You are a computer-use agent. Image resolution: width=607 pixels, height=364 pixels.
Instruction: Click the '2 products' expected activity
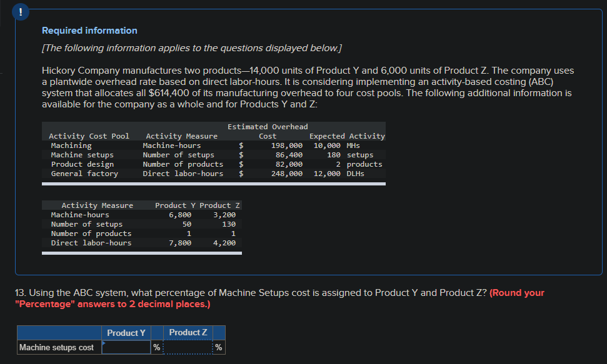click(x=359, y=164)
